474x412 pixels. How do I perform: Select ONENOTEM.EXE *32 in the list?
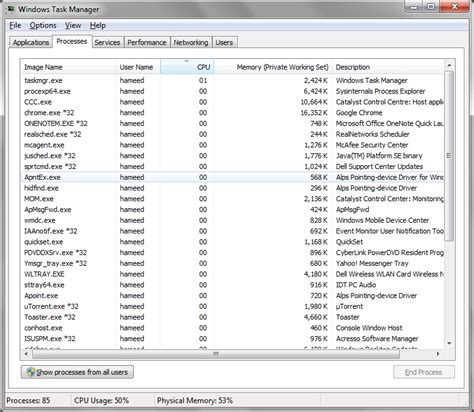[x=232, y=123]
